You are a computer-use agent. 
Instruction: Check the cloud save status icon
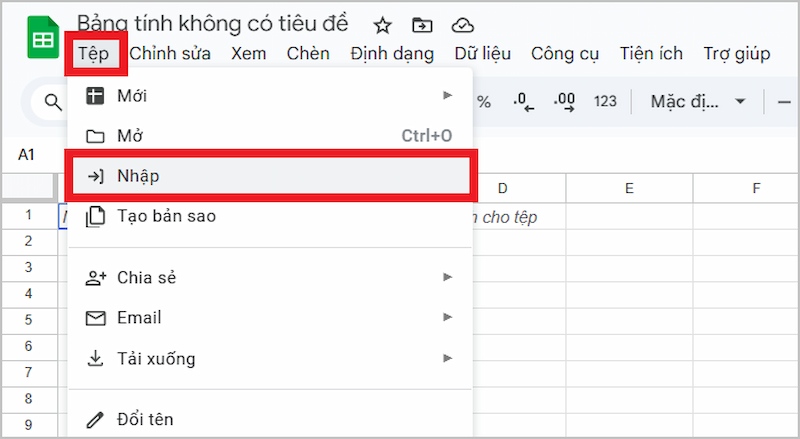tap(463, 25)
